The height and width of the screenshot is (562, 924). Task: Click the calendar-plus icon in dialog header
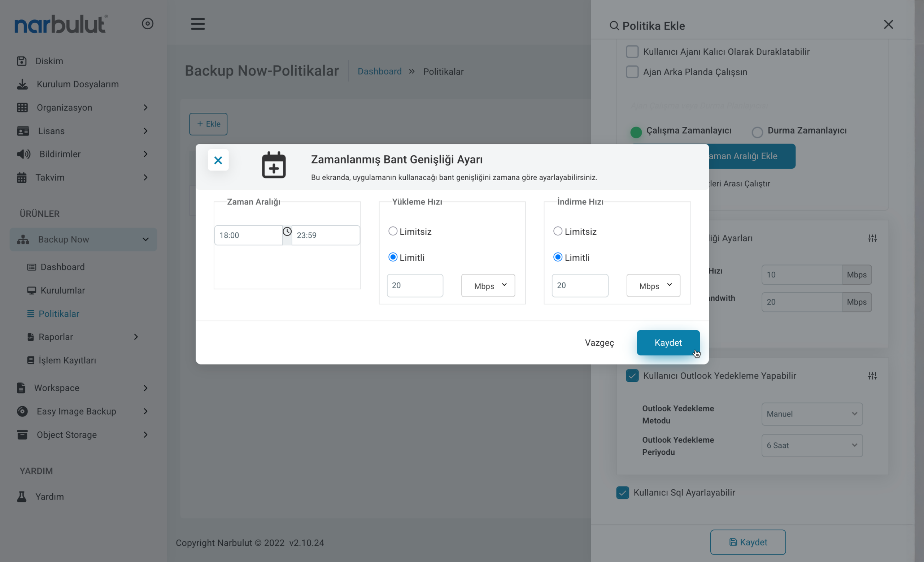click(x=274, y=165)
